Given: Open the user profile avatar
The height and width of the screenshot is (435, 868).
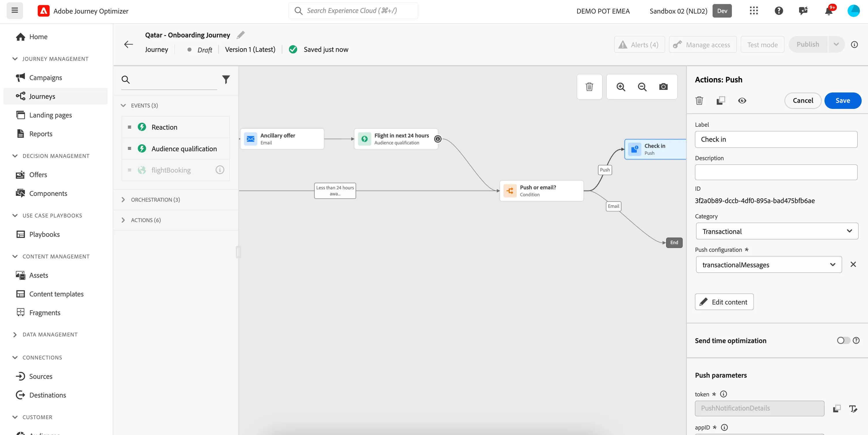Looking at the screenshot, I should click(x=853, y=11).
